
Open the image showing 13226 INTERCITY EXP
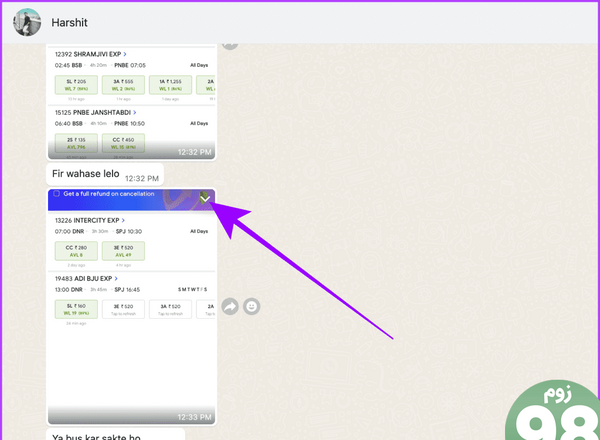pyautogui.click(x=132, y=306)
